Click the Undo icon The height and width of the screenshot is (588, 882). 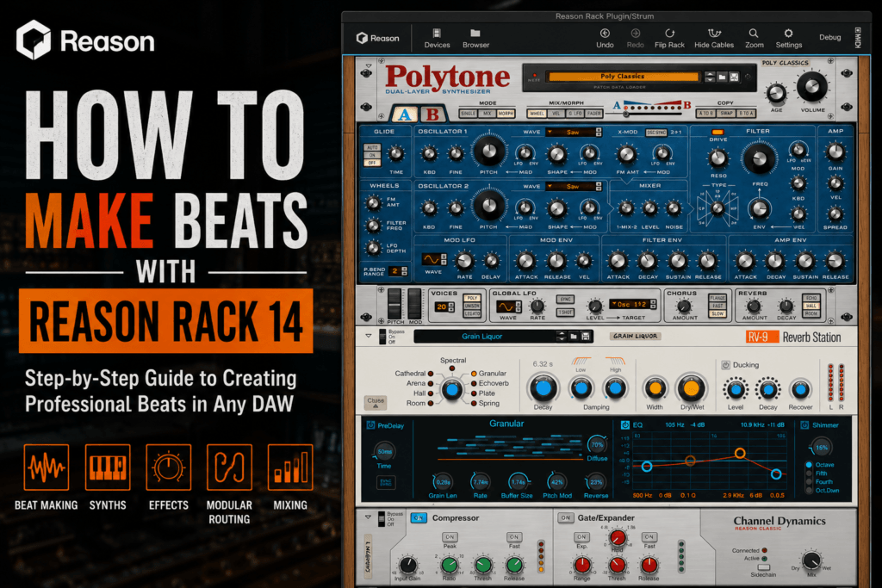pyautogui.click(x=605, y=34)
